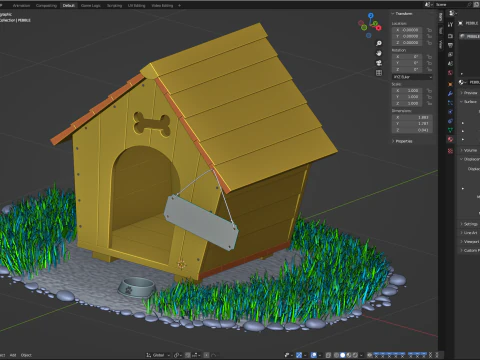Toggle X-ray mode button
Screen dimensions: 480x360
(x=328, y=355)
